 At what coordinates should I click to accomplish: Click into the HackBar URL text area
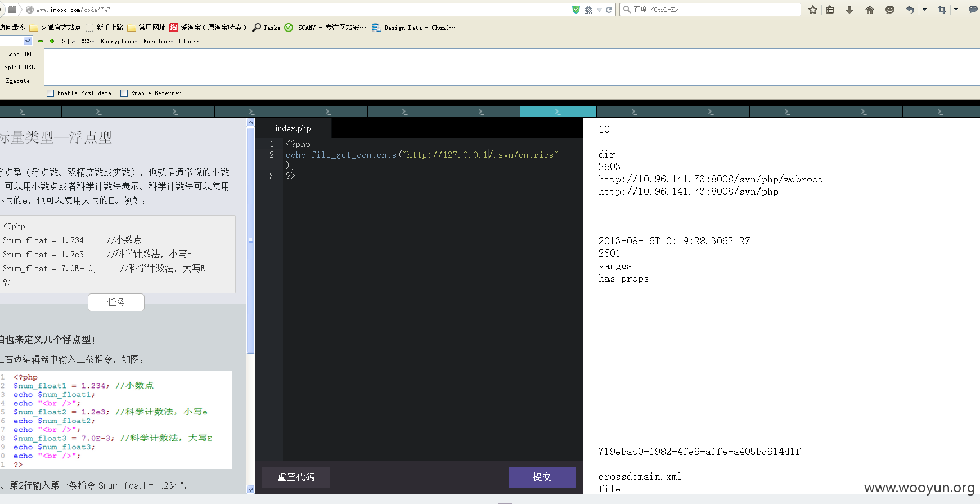(512, 67)
